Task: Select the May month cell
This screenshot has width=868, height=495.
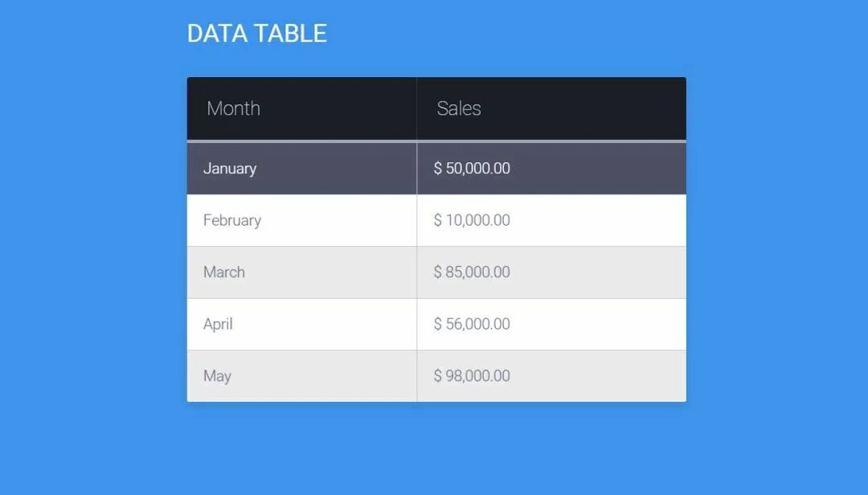Action: [x=301, y=376]
